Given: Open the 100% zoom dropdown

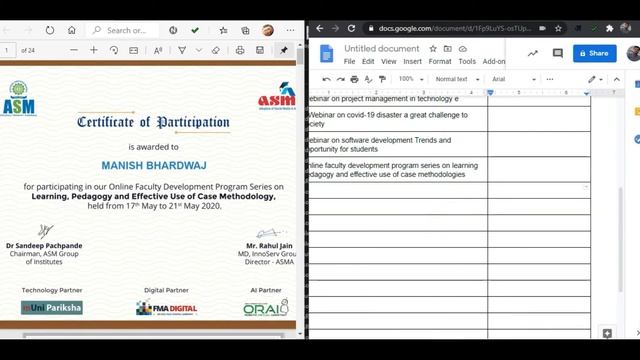Looking at the screenshot, I should pos(411,79).
